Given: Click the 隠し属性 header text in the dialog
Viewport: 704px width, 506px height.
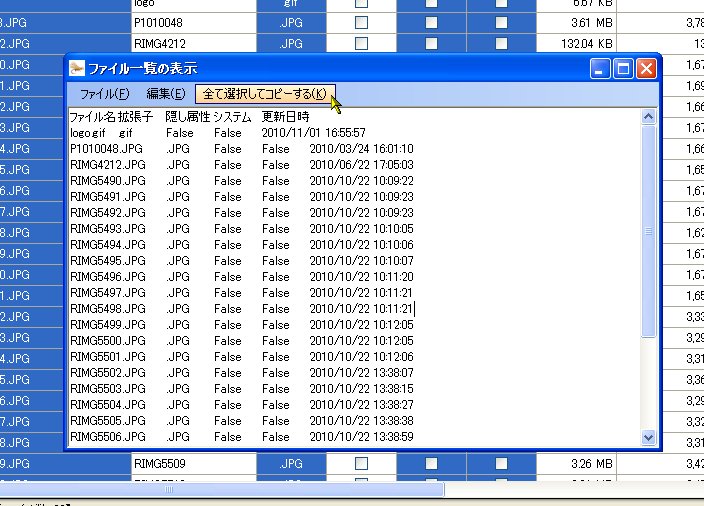Looking at the screenshot, I should (188, 117).
